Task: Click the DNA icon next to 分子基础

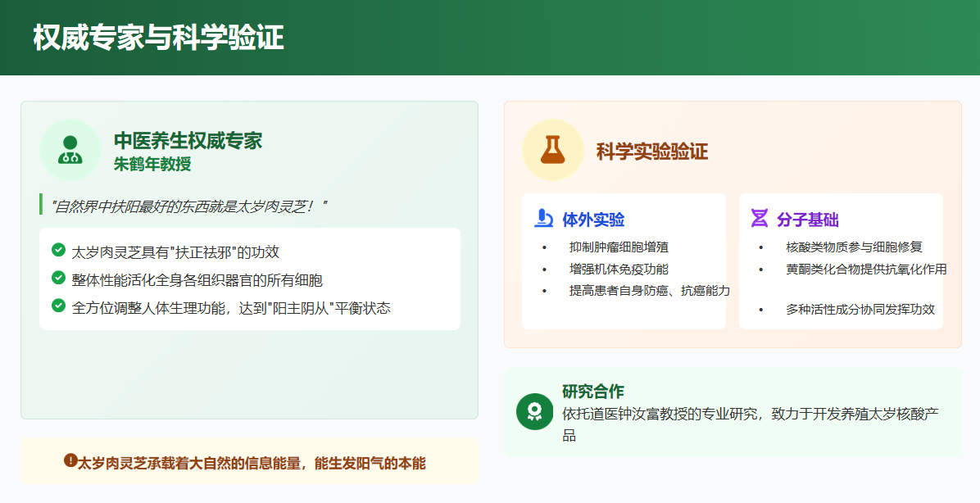Action: point(760,218)
